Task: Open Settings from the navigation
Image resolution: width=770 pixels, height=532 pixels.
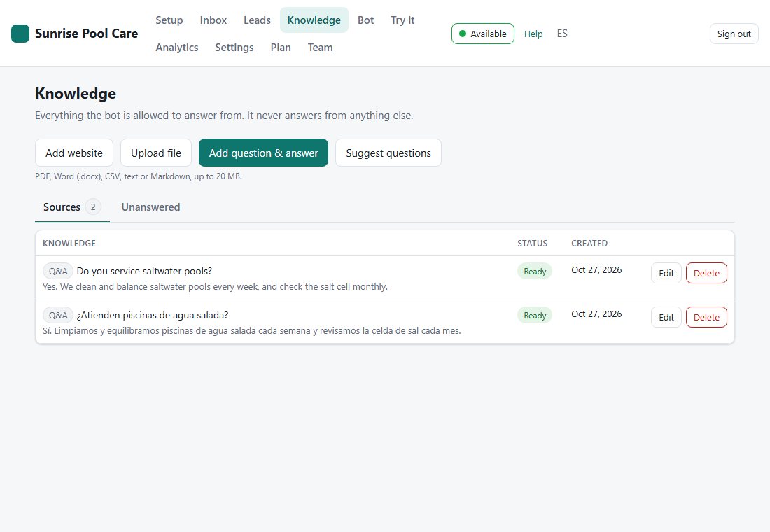Action: click(x=234, y=48)
